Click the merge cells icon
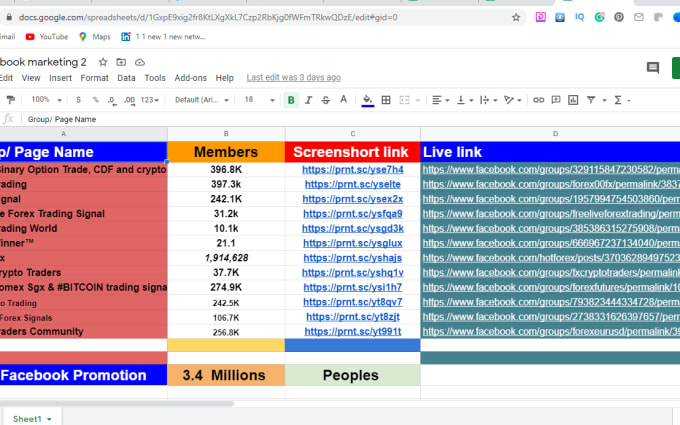 pyautogui.click(x=404, y=100)
